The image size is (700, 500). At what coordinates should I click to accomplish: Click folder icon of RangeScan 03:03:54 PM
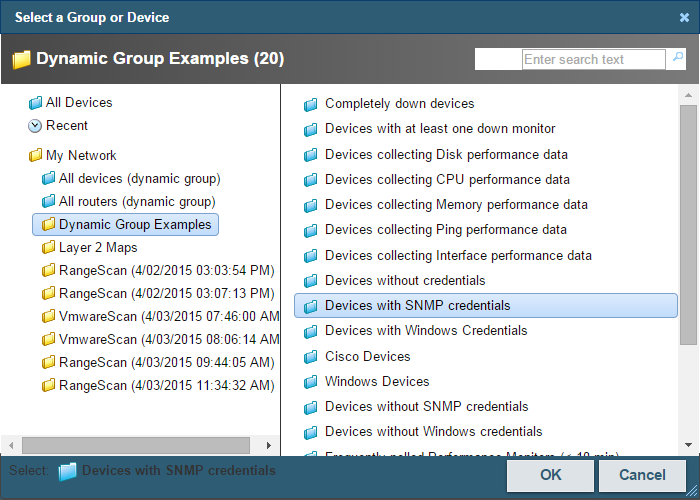(48, 271)
